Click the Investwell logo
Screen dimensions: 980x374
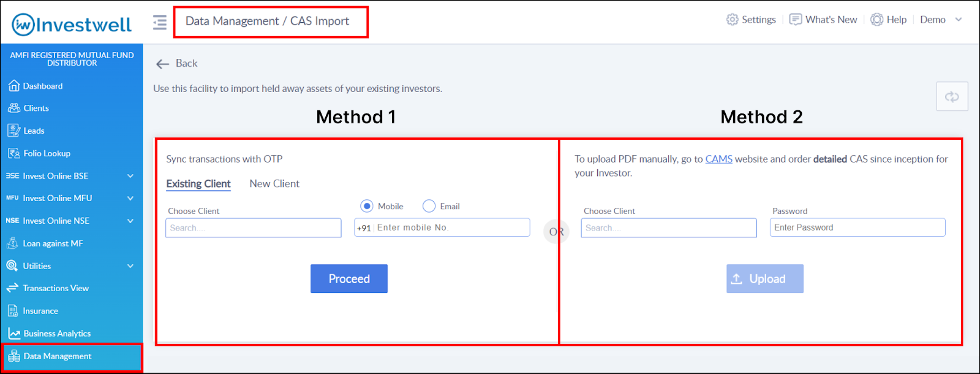click(72, 24)
